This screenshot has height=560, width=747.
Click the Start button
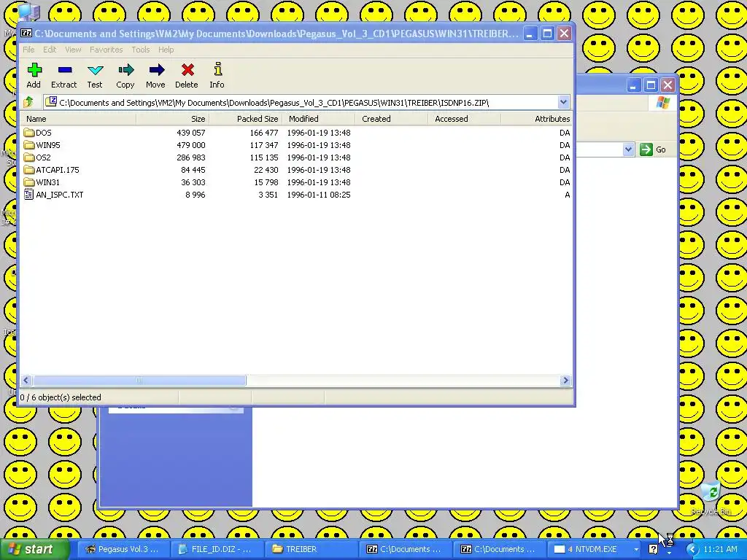(x=34, y=550)
